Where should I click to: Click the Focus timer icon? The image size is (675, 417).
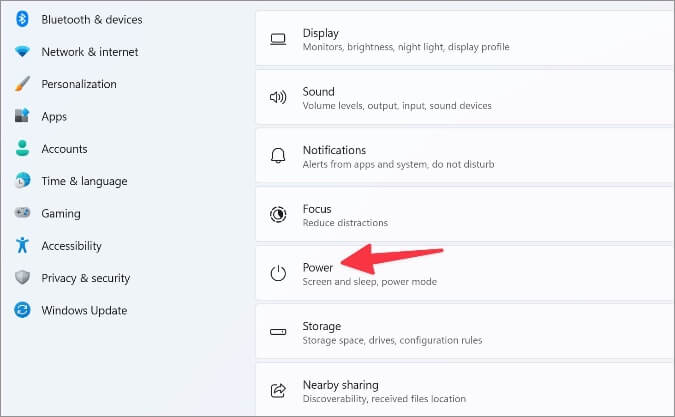(x=278, y=214)
